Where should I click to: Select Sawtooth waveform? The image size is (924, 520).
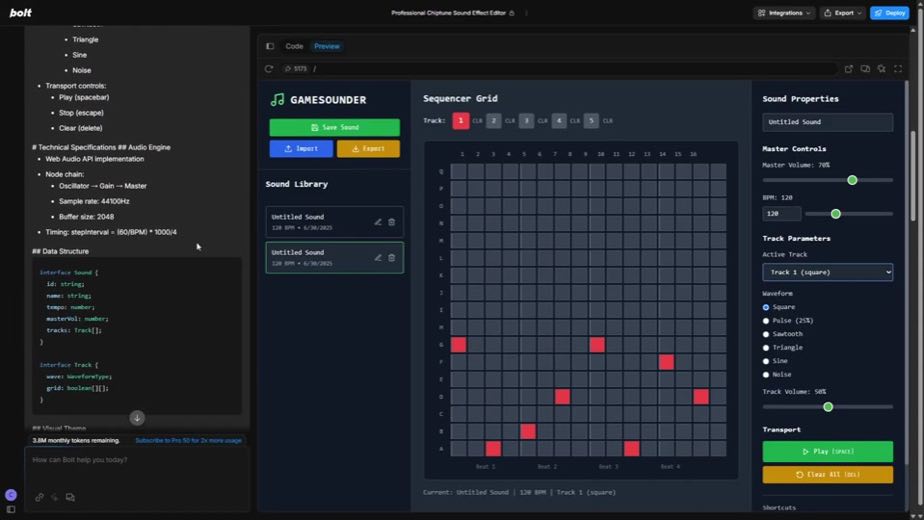766,334
